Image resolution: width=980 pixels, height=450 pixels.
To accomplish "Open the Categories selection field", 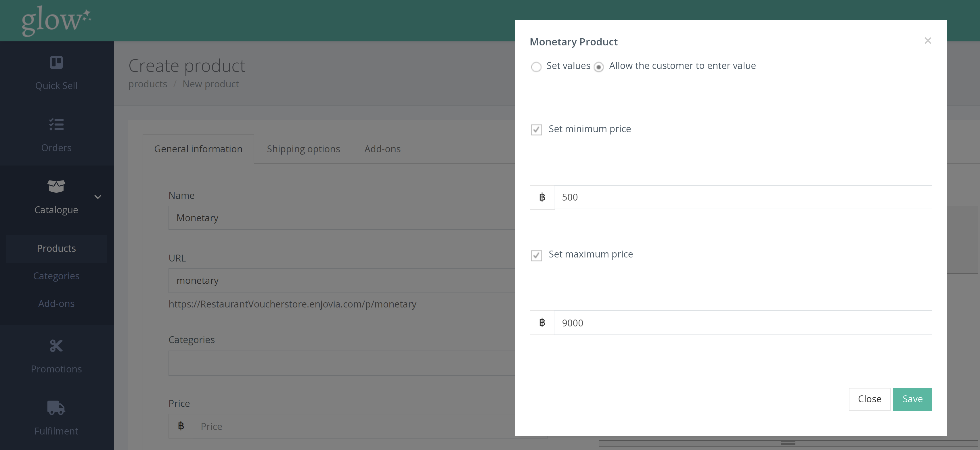I will click(x=341, y=363).
